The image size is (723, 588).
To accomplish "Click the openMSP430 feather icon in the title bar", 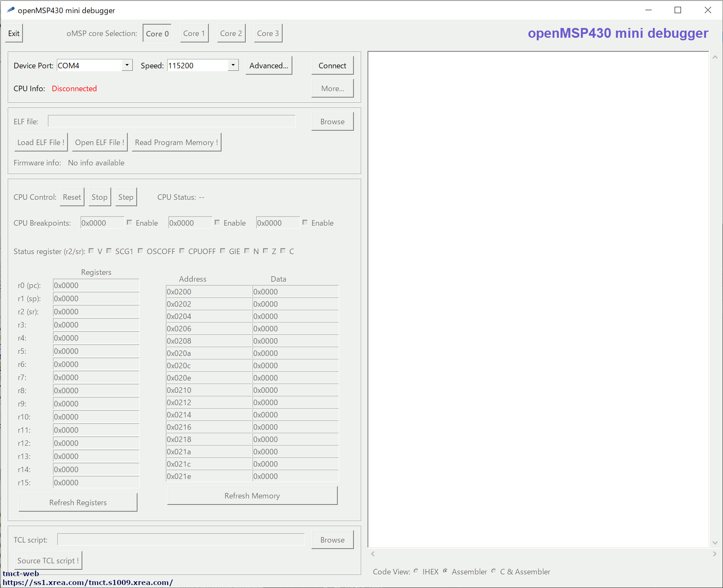I will [x=11, y=10].
